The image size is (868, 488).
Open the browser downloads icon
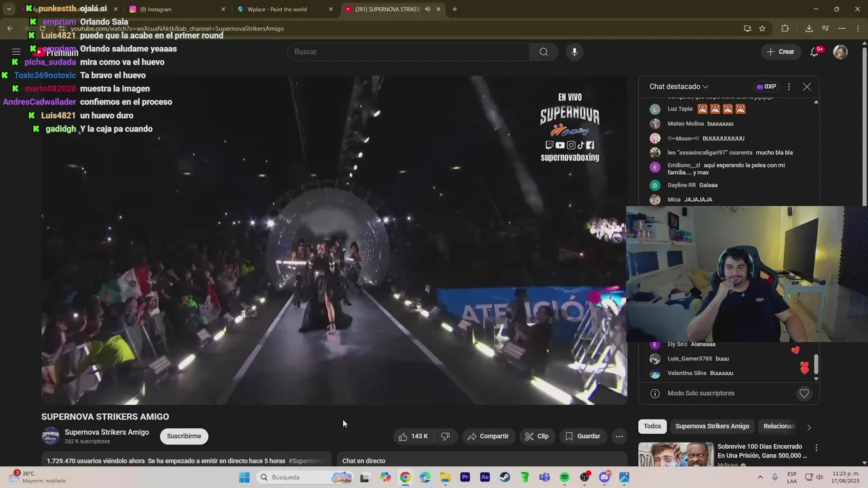click(809, 28)
